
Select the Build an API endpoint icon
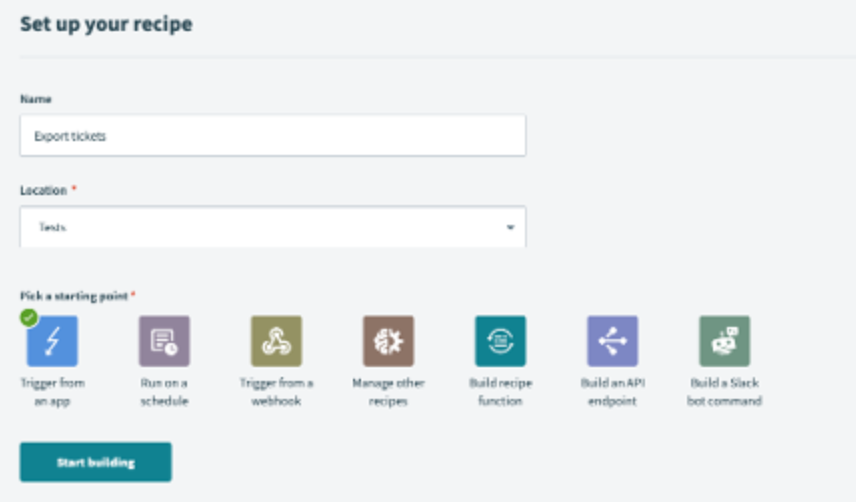[x=612, y=342]
